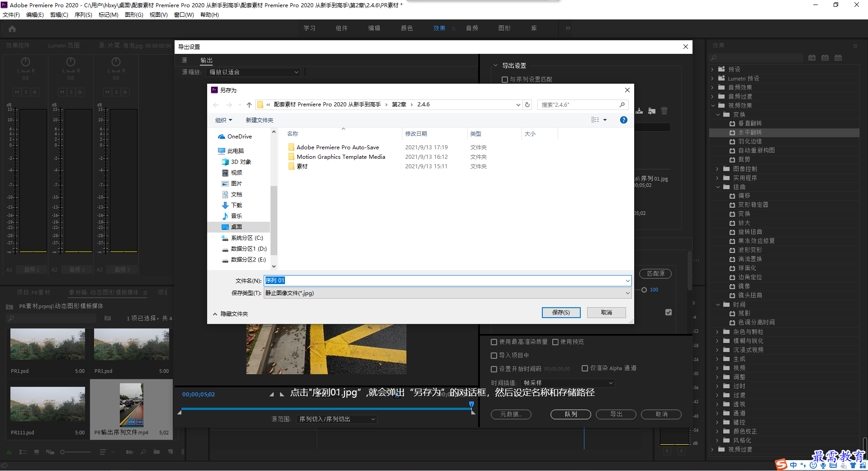The height and width of the screenshot is (471, 868).
Task: Toggle Solo S button on first audio channel
Action: pos(26,92)
